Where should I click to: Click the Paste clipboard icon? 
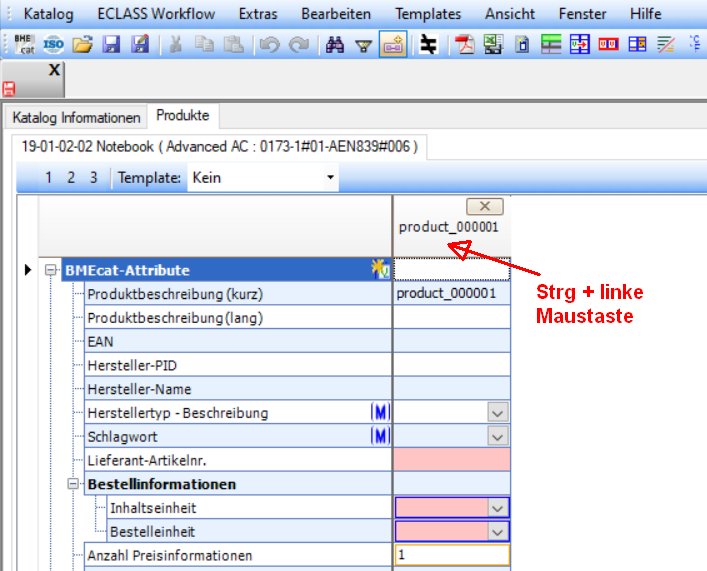(x=234, y=44)
